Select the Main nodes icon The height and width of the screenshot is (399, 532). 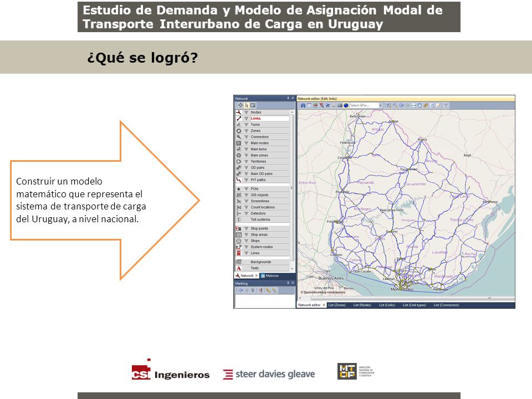click(238, 143)
